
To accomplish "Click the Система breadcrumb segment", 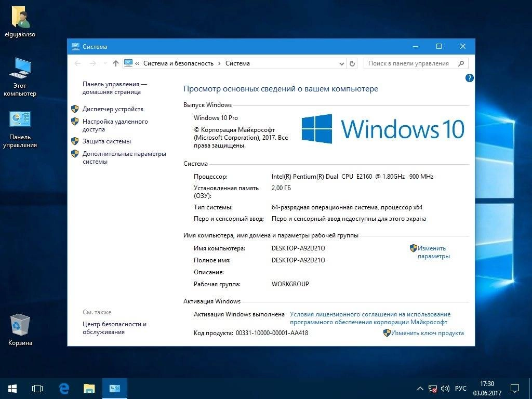I will pyautogui.click(x=237, y=63).
